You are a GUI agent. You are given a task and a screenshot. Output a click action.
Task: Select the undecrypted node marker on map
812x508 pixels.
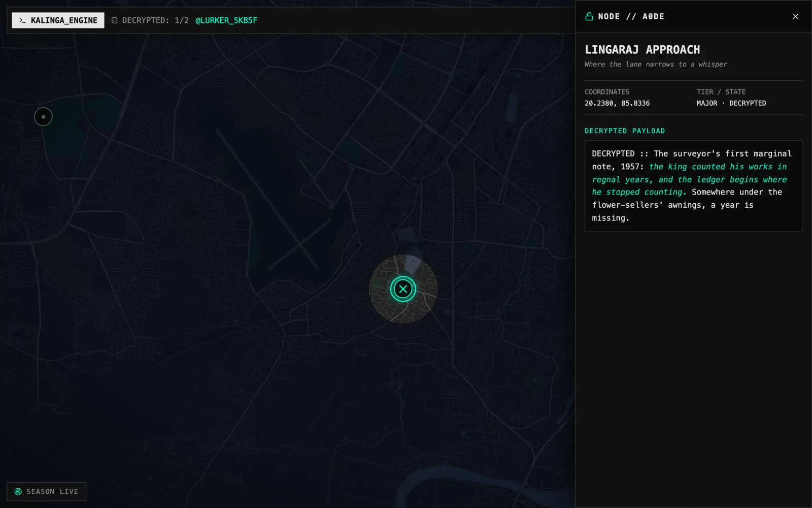click(43, 117)
